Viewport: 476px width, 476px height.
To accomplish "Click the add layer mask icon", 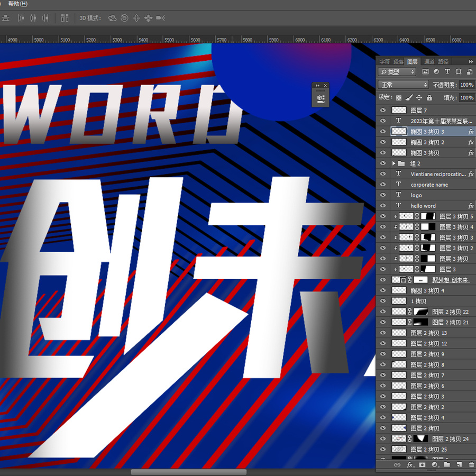I will coord(422,465).
